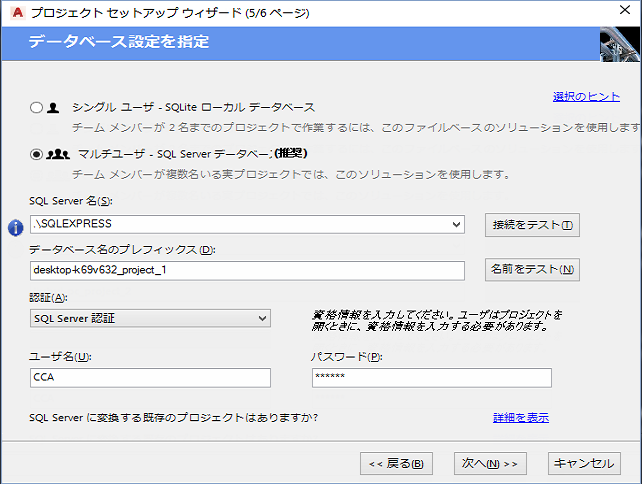Click the blue info icon beside SQL Server name

16,228
